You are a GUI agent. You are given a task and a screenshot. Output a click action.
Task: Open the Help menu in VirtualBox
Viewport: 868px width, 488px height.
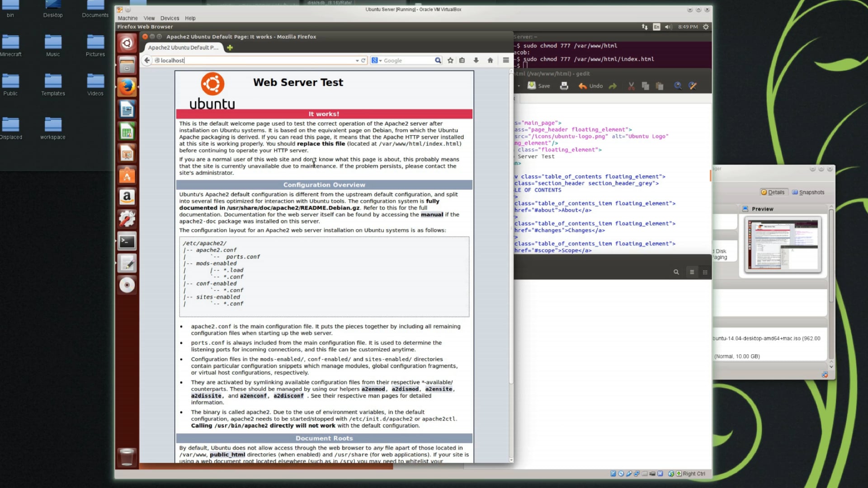tap(190, 18)
